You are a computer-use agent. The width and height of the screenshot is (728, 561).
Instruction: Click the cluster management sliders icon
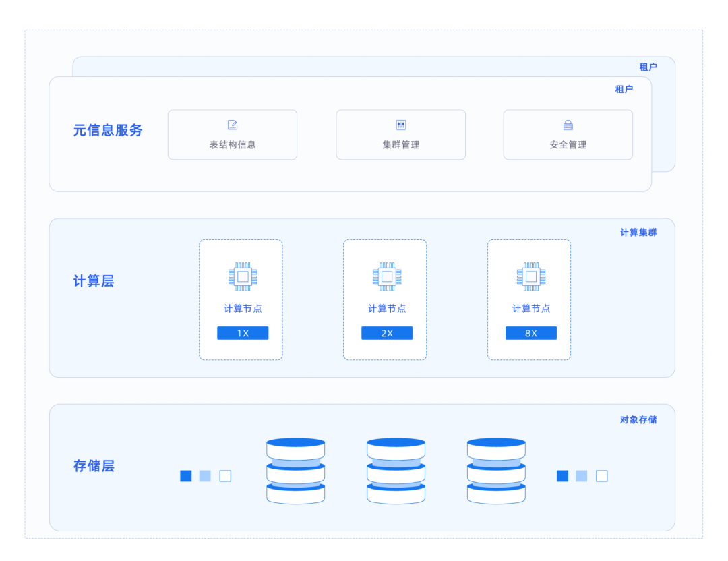pyautogui.click(x=400, y=125)
